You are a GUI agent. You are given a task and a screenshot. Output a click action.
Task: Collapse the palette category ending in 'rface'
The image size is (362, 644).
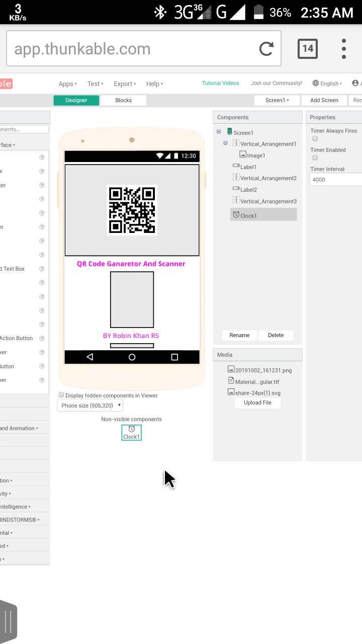[x=8, y=145]
